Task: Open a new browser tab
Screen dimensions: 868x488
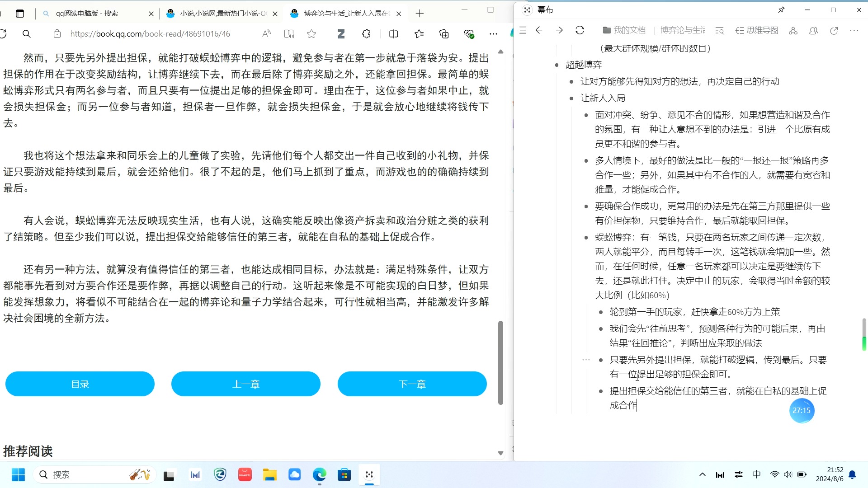Action: point(420,14)
